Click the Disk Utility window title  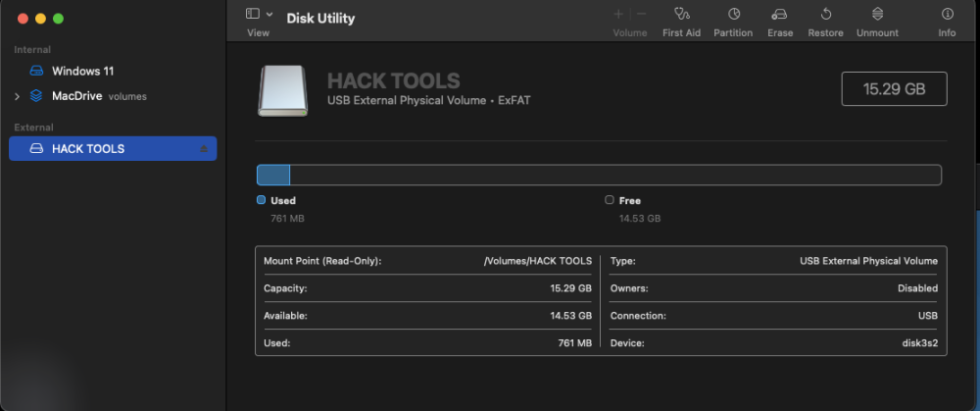[320, 18]
